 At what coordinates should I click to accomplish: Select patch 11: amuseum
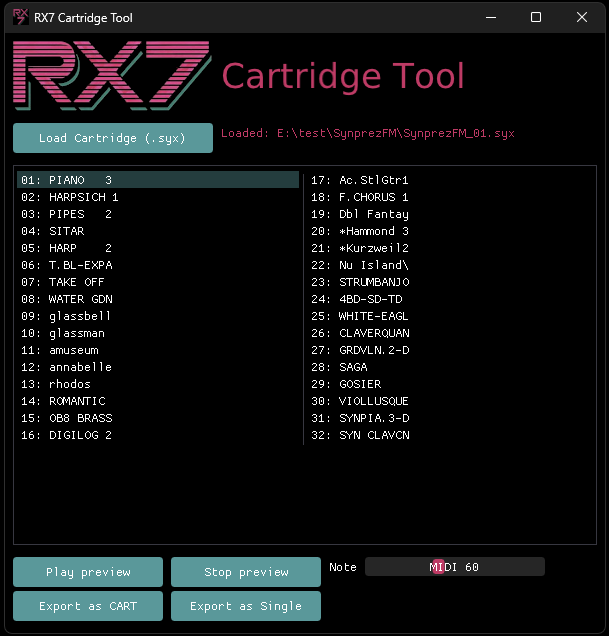158,350
